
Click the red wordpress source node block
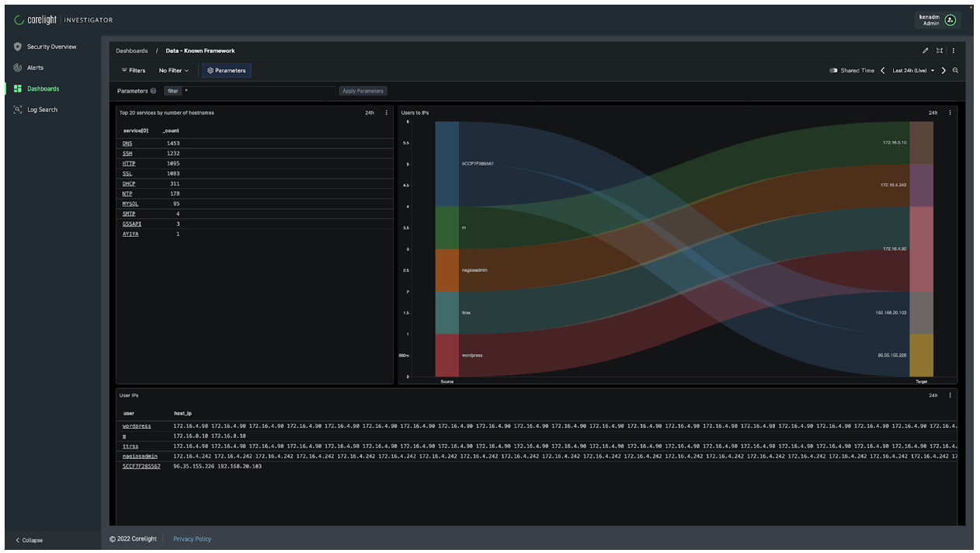pos(447,355)
